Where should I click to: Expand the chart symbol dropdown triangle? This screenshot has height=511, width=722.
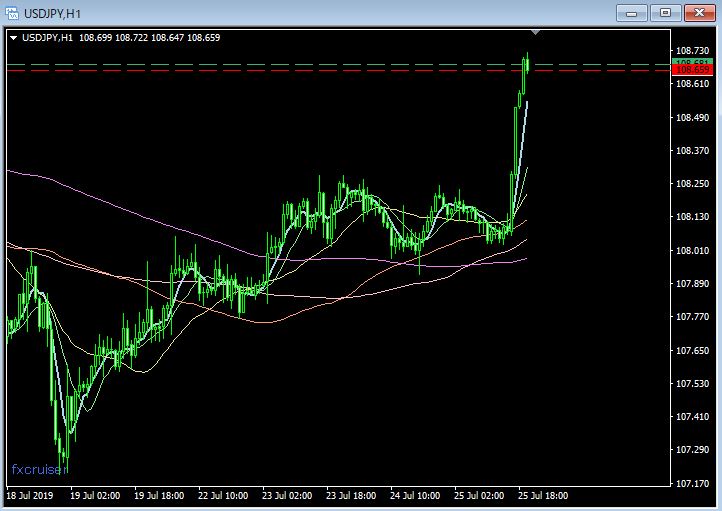coord(13,38)
